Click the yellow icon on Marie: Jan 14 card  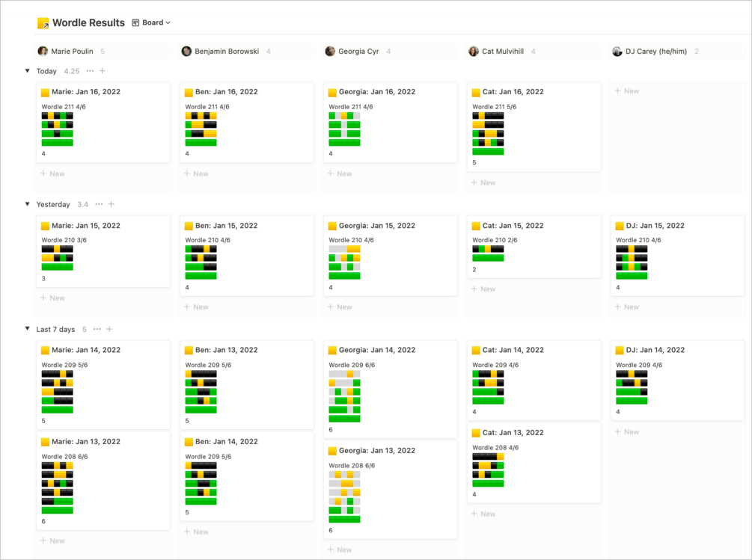pyautogui.click(x=45, y=350)
